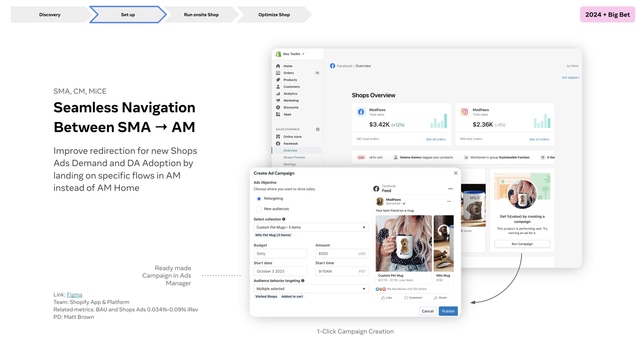
Task: Open Settings under Facebook channel
Action: (x=289, y=164)
